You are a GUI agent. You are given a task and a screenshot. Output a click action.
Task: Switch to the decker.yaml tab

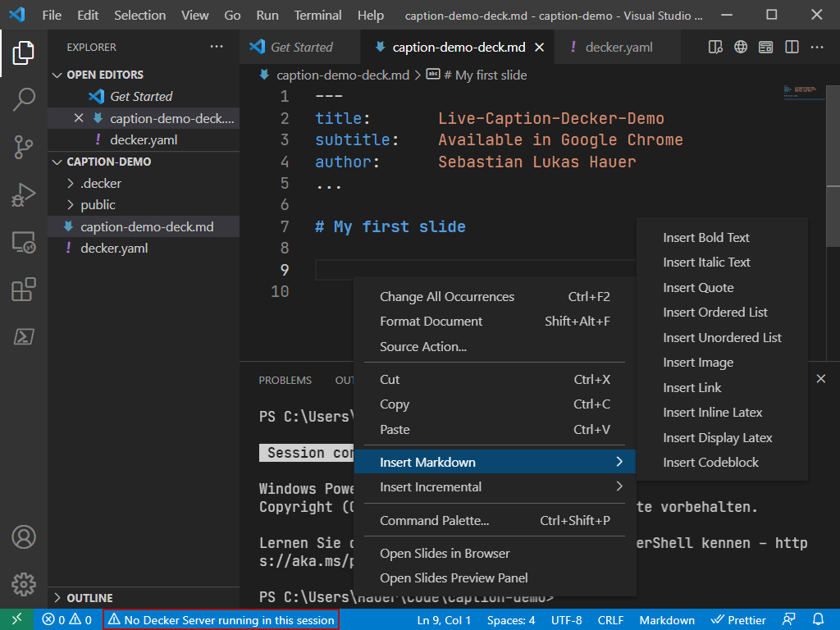click(x=618, y=48)
